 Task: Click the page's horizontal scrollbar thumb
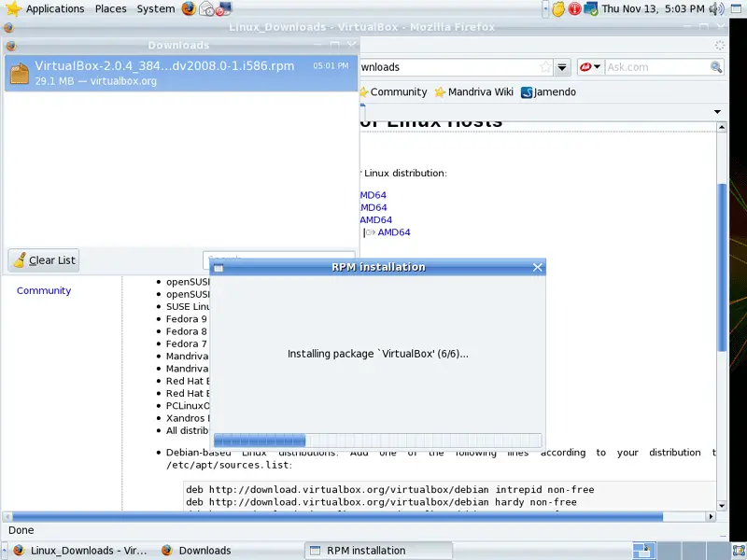pyautogui.click(x=337, y=517)
